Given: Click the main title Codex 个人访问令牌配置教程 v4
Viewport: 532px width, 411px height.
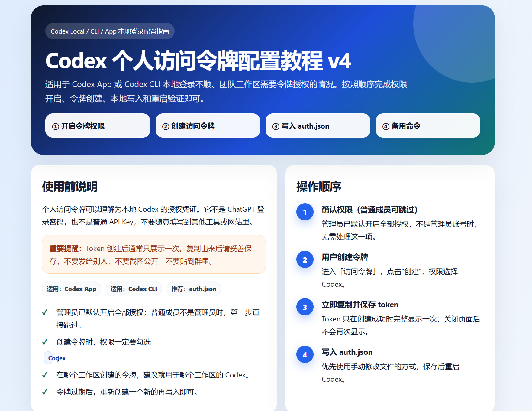Looking at the screenshot, I should point(198,61).
